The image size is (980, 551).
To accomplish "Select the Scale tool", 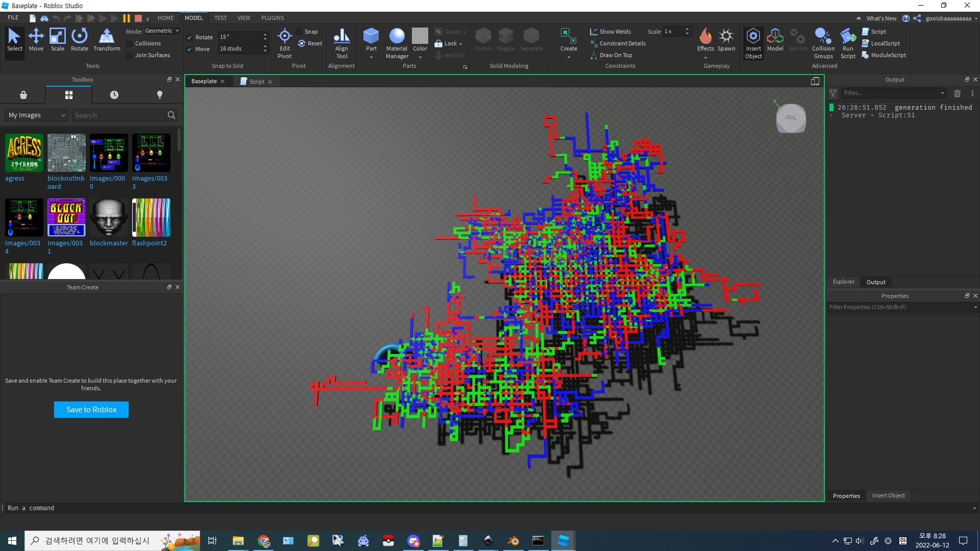I will coord(57,40).
